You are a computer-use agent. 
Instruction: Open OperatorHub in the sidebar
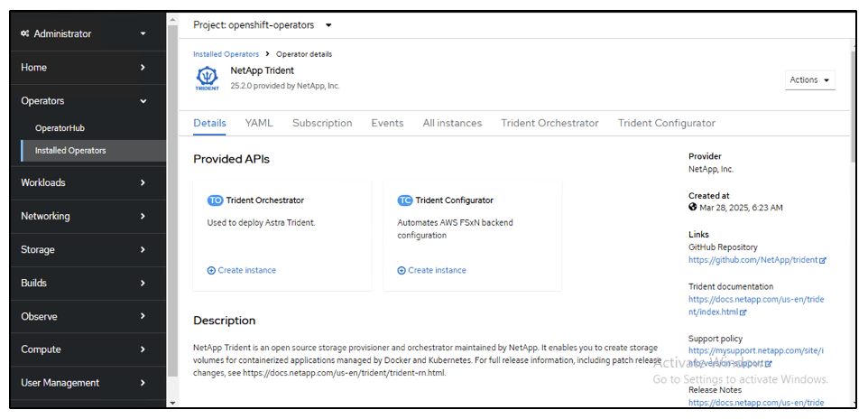coord(60,128)
